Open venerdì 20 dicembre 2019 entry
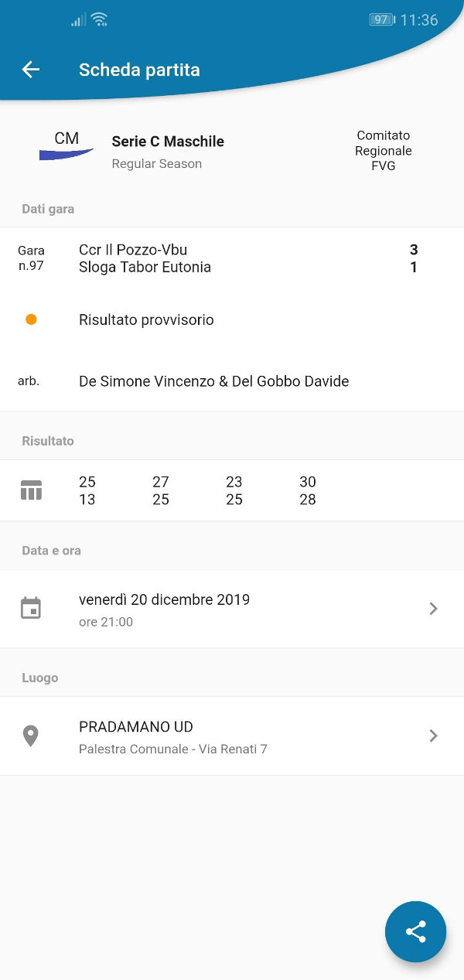The image size is (464, 980). coord(232,609)
